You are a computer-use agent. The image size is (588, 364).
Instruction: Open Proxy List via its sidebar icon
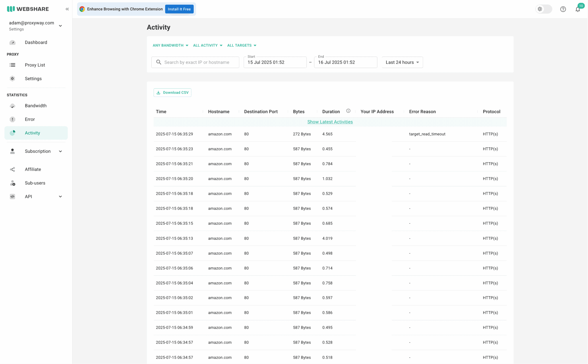pos(13,65)
